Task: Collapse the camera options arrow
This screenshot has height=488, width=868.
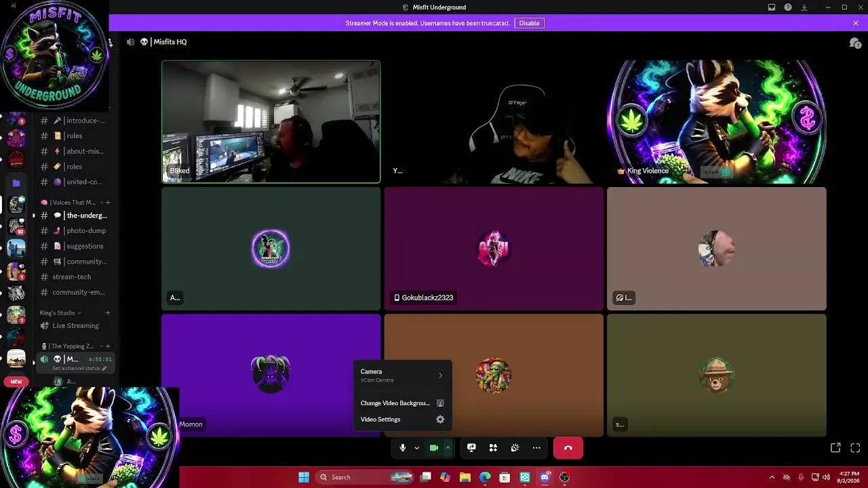Action: (448, 448)
